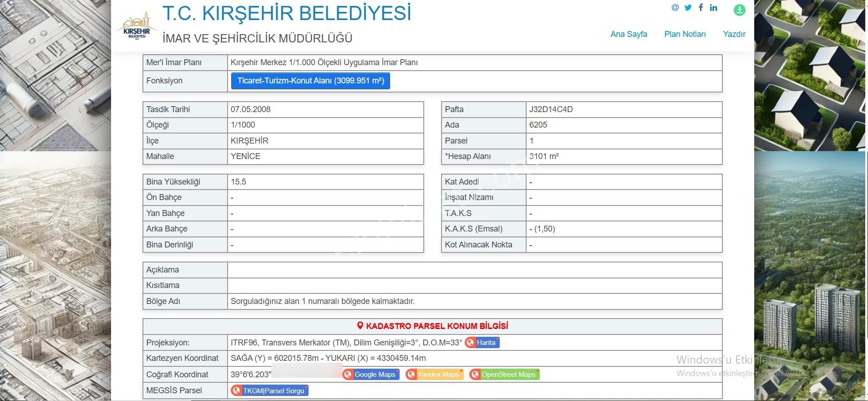Image resolution: width=868 pixels, height=401 pixels.
Task: Click Pafta value J32D14C4D
Action: tap(551, 109)
